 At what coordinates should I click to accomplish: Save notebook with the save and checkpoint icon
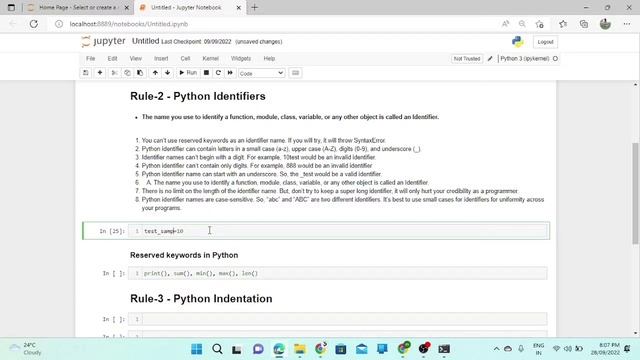tap(86, 73)
